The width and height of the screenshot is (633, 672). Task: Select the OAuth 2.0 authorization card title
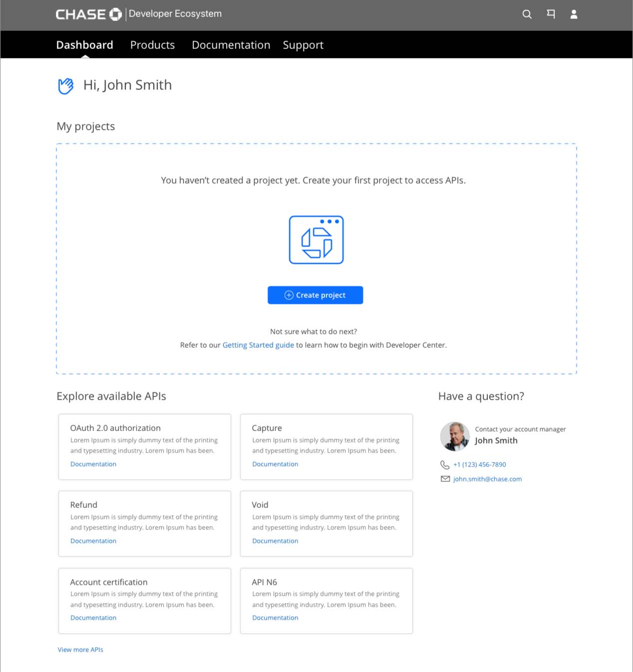click(115, 428)
